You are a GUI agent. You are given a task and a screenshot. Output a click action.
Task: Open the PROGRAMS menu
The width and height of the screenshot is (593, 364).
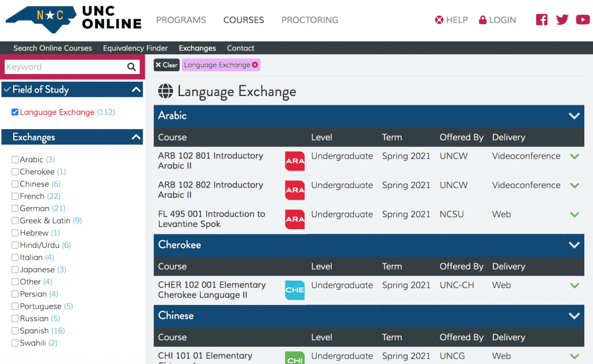tap(181, 20)
